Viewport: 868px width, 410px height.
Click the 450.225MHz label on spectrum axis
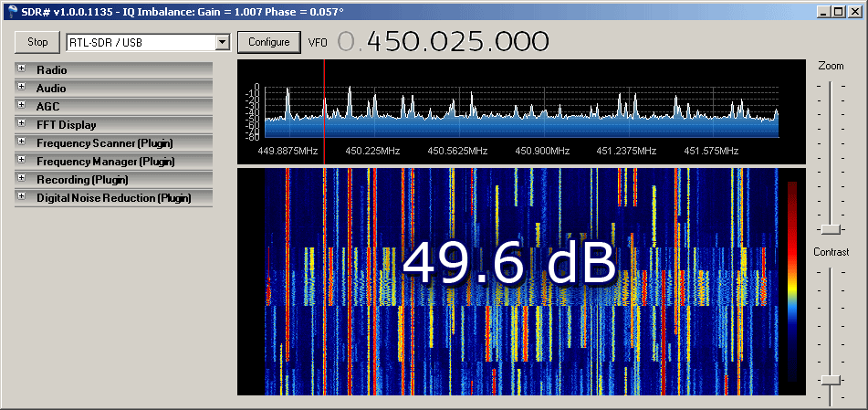(x=372, y=151)
